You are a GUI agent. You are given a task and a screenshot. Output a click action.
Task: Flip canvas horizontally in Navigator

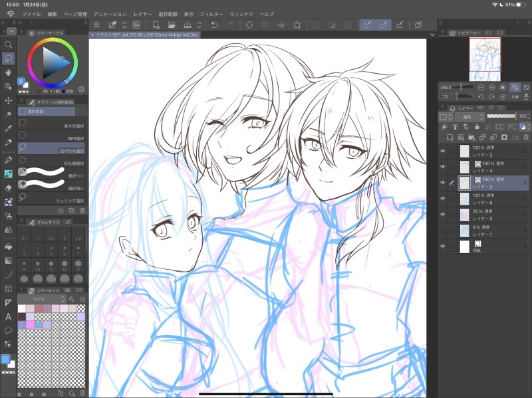[x=515, y=96]
